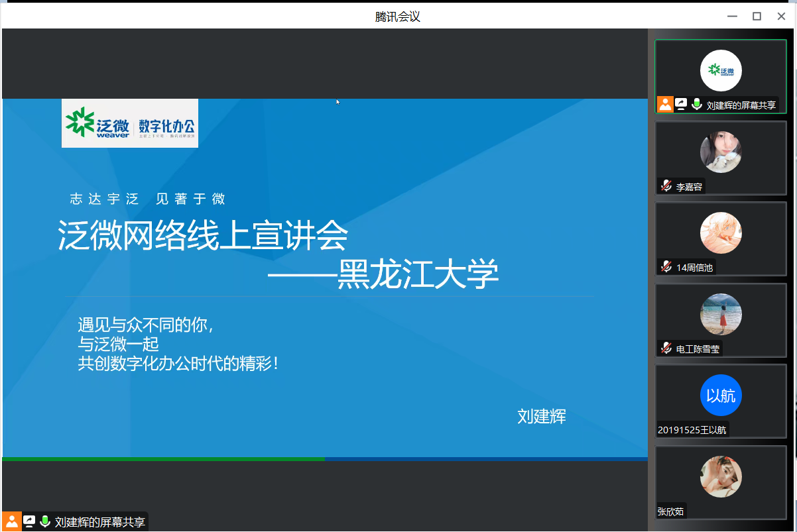This screenshot has height=532, width=797.
Task: Click screen-share icon on 刘建辉's participant tile
Action: 681,104
